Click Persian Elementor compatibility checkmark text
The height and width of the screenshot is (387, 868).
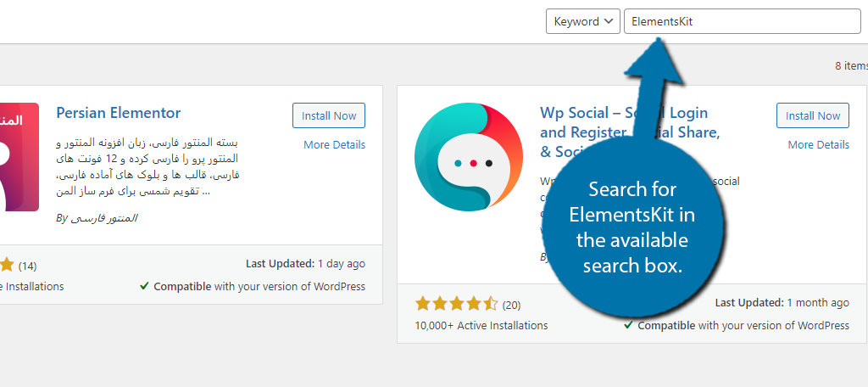click(x=253, y=287)
